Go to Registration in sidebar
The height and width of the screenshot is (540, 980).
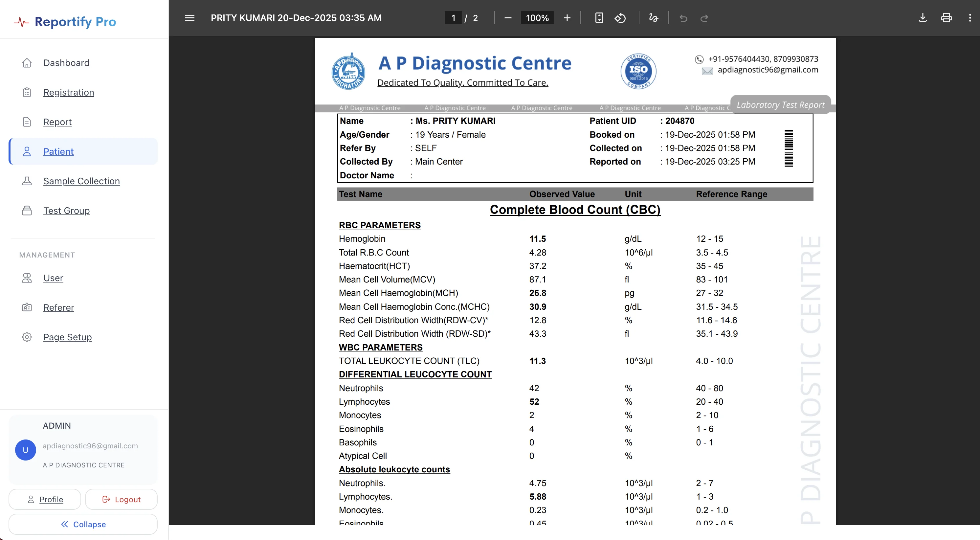point(69,93)
